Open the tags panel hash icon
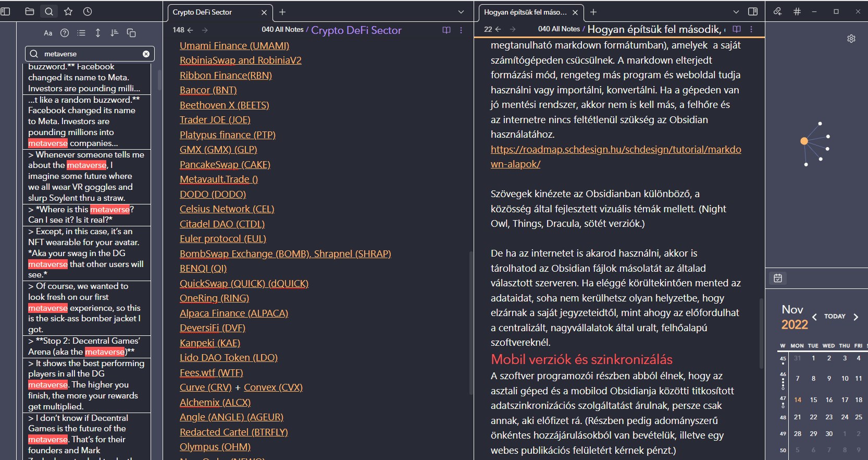Viewport: 868px width, 460px height. [x=797, y=11]
